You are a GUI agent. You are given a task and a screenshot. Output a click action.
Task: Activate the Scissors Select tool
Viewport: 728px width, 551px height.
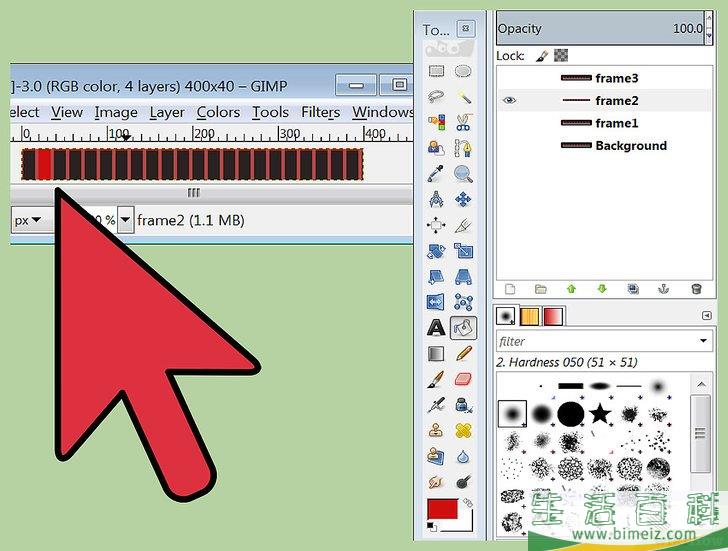pos(463,122)
